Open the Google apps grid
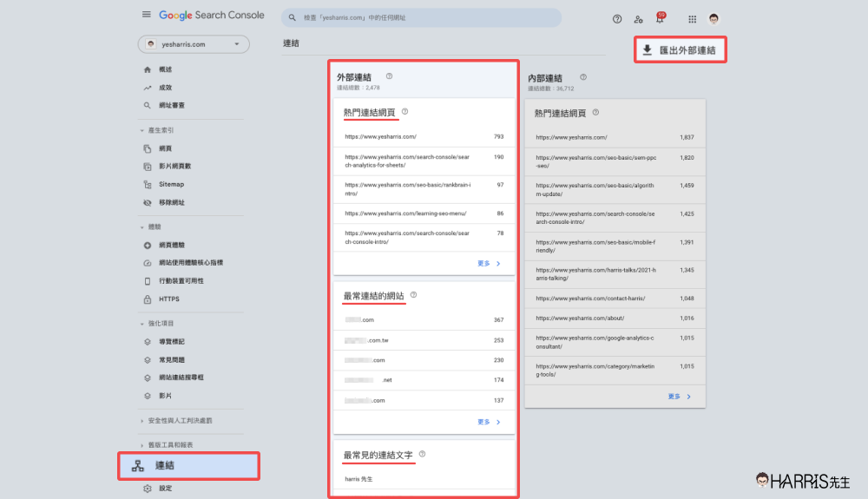 (692, 19)
